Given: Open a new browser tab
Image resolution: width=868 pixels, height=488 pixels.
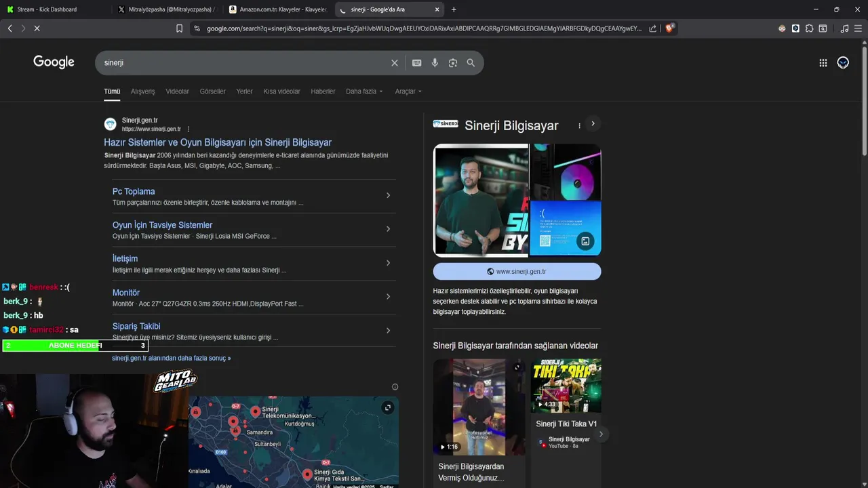Looking at the screenshot, I should (454, 9).
